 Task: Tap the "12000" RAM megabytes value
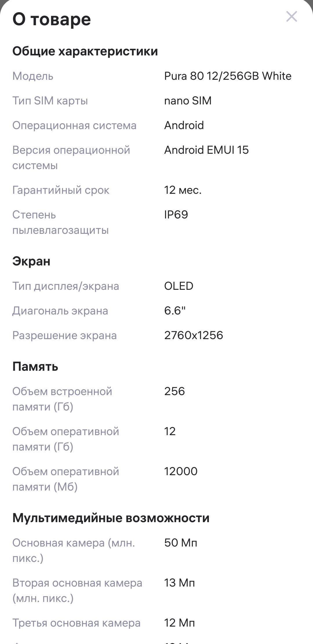(181, 471)
